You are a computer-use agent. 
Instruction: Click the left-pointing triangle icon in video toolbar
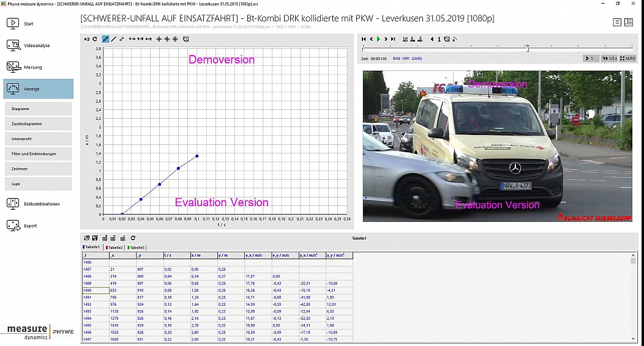432,39
